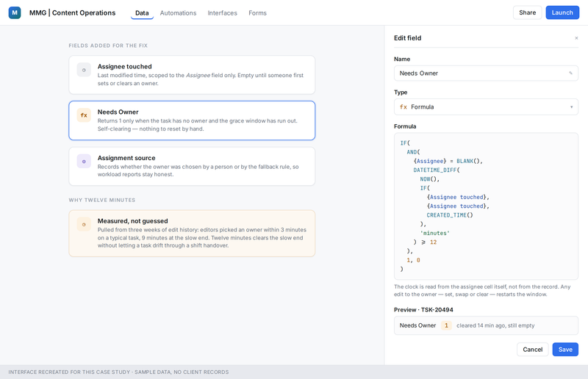Click the Needs Owner fx icon

tap(84, 115)
